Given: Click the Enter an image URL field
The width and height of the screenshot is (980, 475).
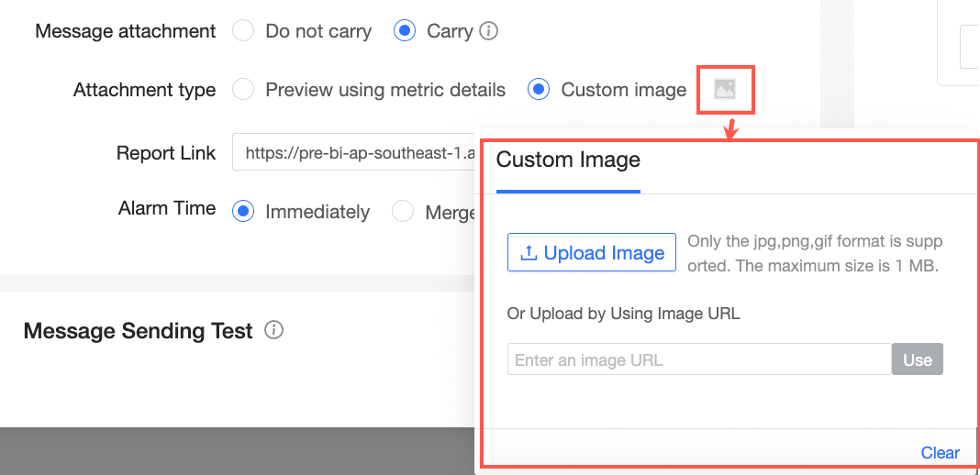Looking at the screenshot, I should pos(698,359).
